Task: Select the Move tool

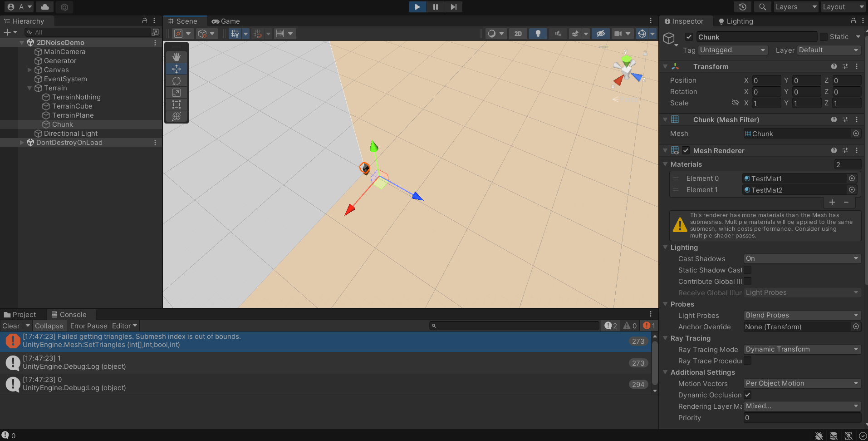Action: [176, 69]
